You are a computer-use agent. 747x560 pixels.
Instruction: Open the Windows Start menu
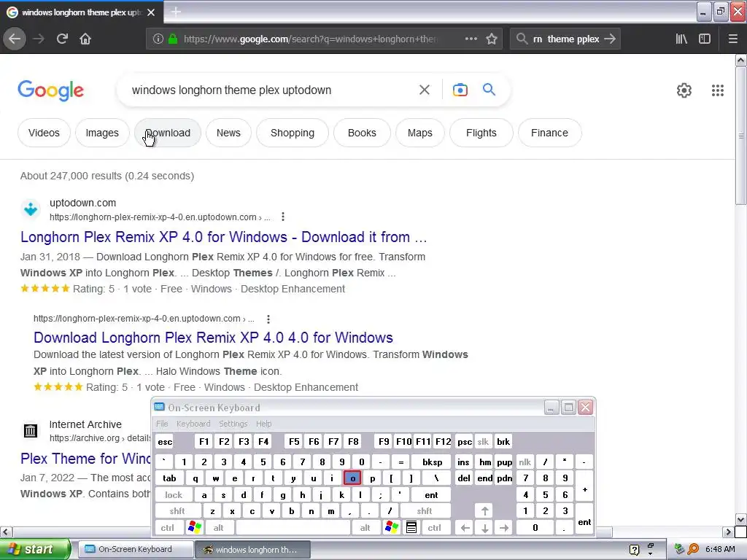35,549
